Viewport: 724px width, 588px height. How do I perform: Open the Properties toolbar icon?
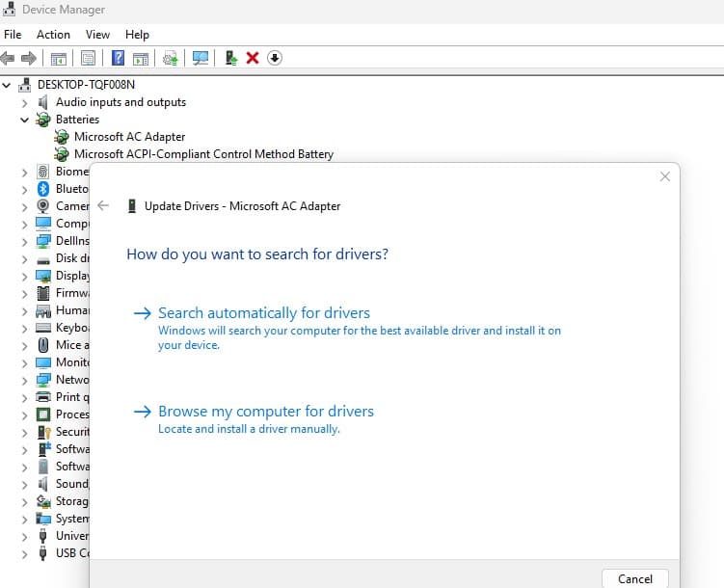[88, 58]
